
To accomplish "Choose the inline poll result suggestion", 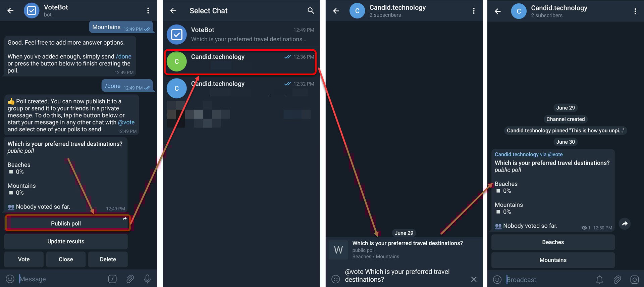I will pyautogui.click(x=404, y=249).
